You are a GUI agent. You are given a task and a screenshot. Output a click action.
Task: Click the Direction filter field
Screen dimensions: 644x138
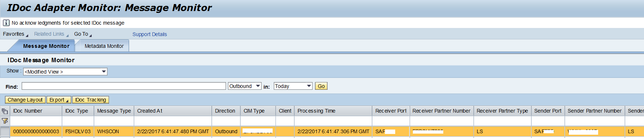click(226, 121)
